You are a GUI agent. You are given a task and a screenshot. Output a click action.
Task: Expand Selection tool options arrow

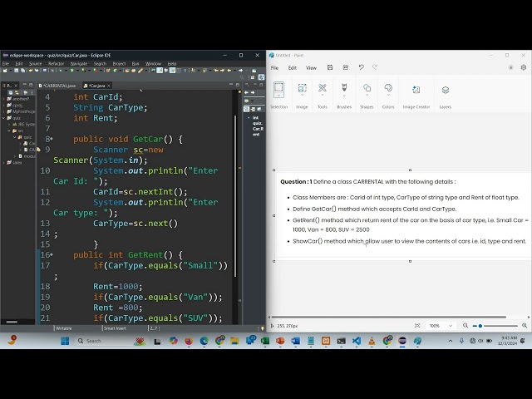pos(278,96)
